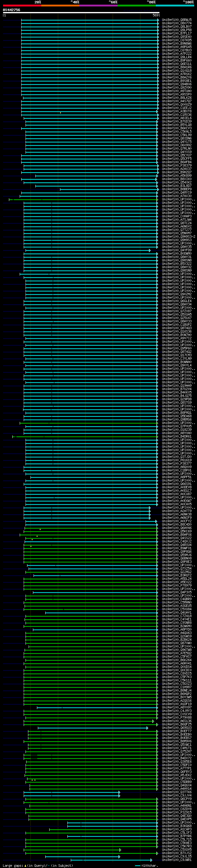197x868 pixels.
Task: Open hit UniRef100_B7FL17
Action: 176,33
